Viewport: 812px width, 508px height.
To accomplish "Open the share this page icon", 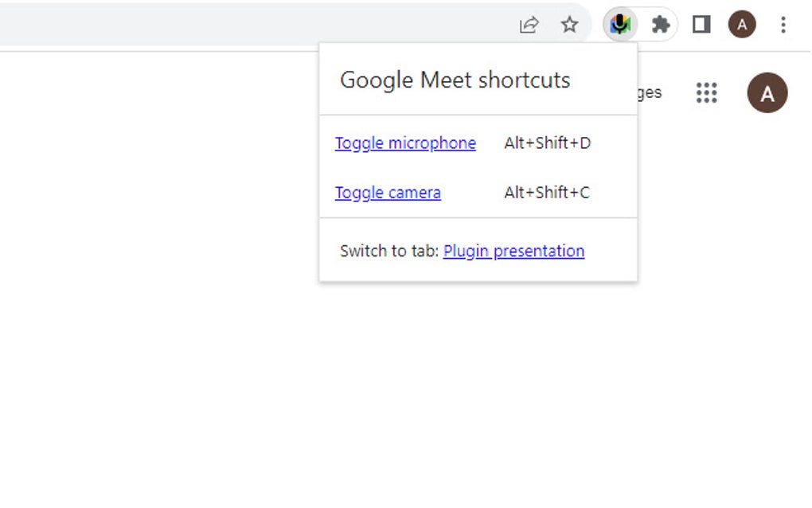I will (529, 24).
